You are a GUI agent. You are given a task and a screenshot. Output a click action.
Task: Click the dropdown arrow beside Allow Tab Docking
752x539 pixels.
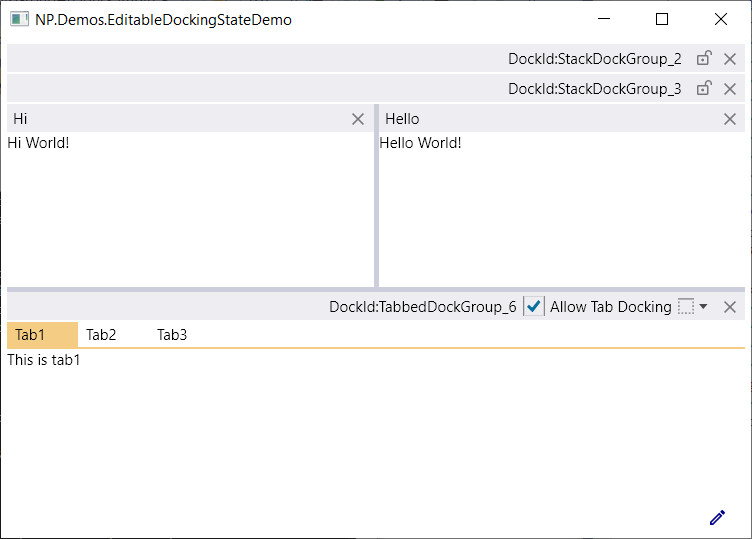pyautogui.click(x=703, y=306)
